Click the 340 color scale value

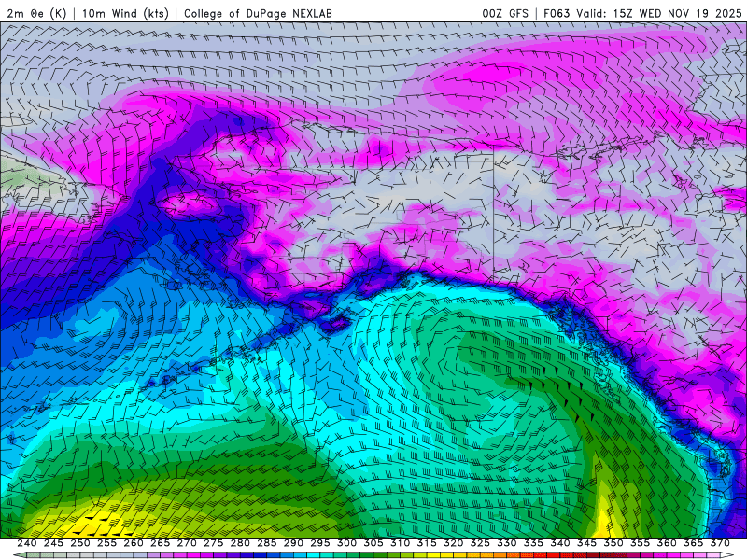tap(560, 543)
